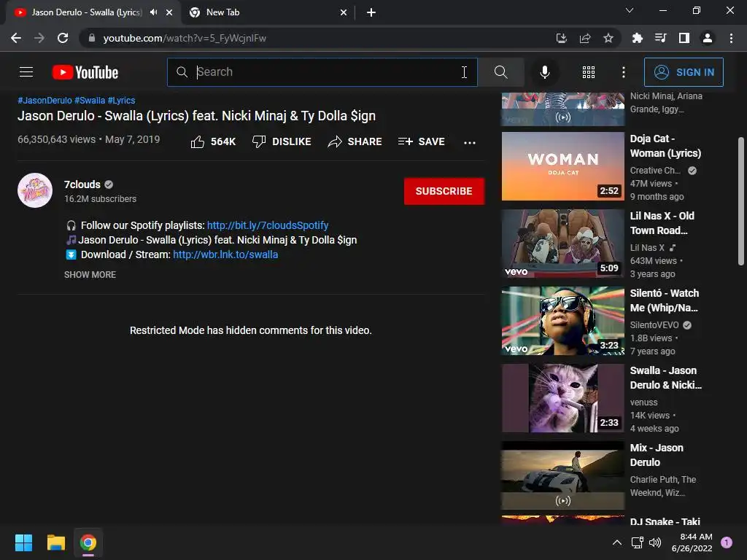
Task: Mute the Jason Derulo tab audio
Action: click(153, 12)
